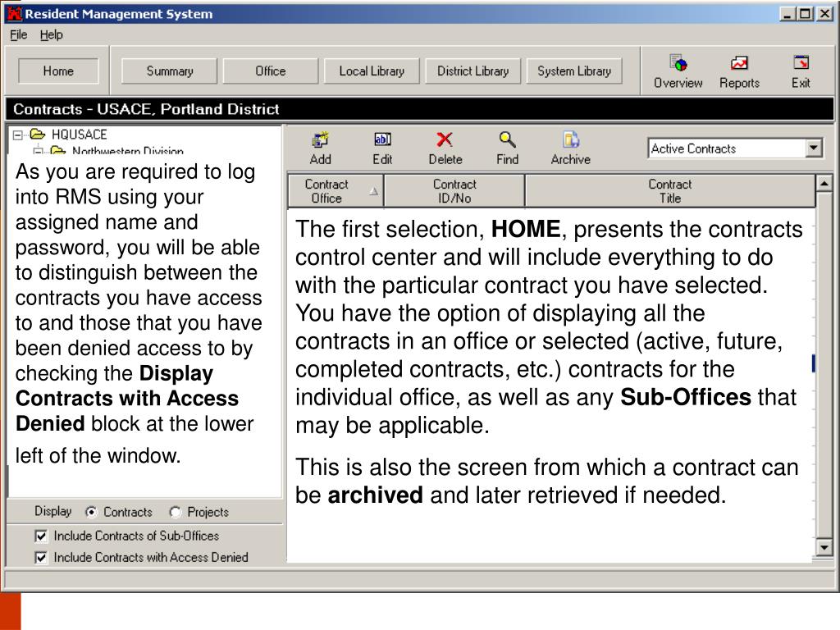Maximize the Resident Management System window
The image size is (840, 630).
806,14
